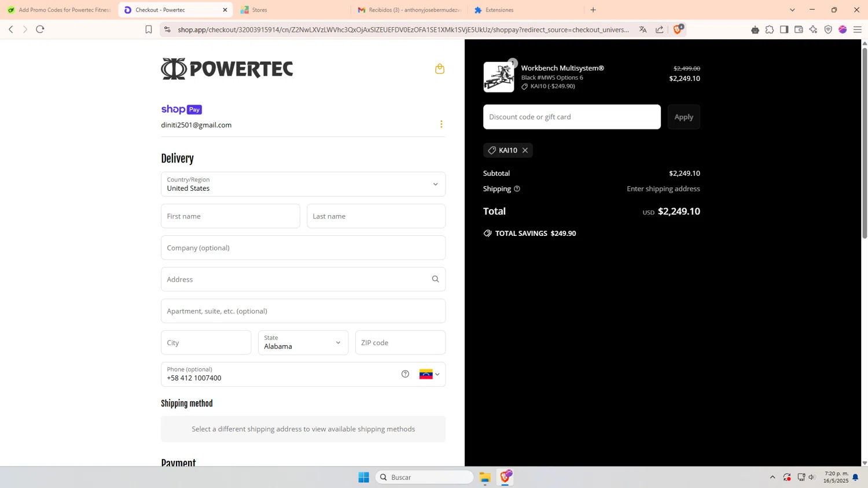
Task: Open the shopping bag cart icon
Action: click(440, 69)
